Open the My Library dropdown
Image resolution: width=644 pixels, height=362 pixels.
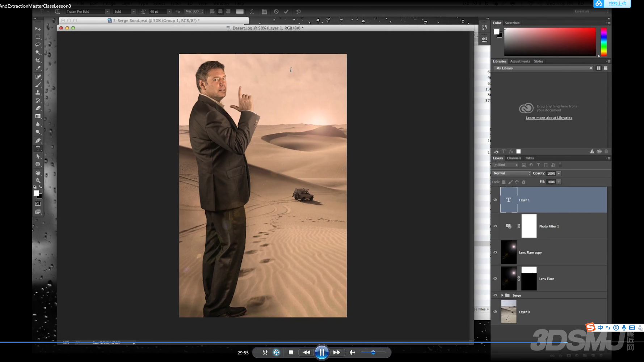543,68
